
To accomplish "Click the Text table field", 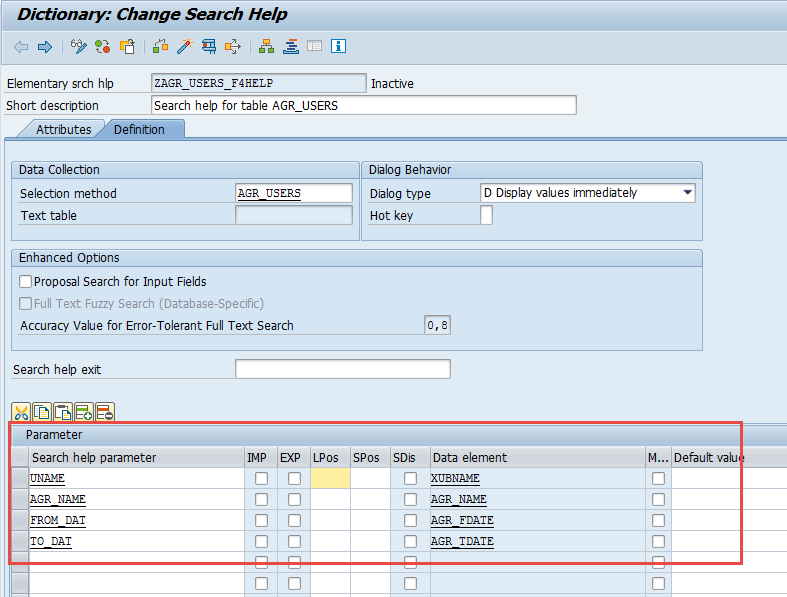I will [294, 215].
